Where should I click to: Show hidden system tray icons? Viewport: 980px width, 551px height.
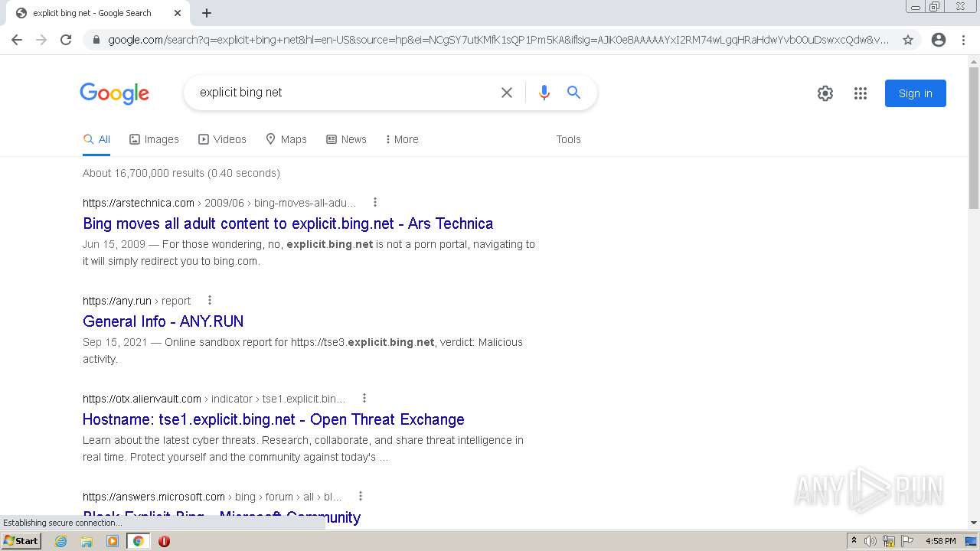click(x=854, y=541)
